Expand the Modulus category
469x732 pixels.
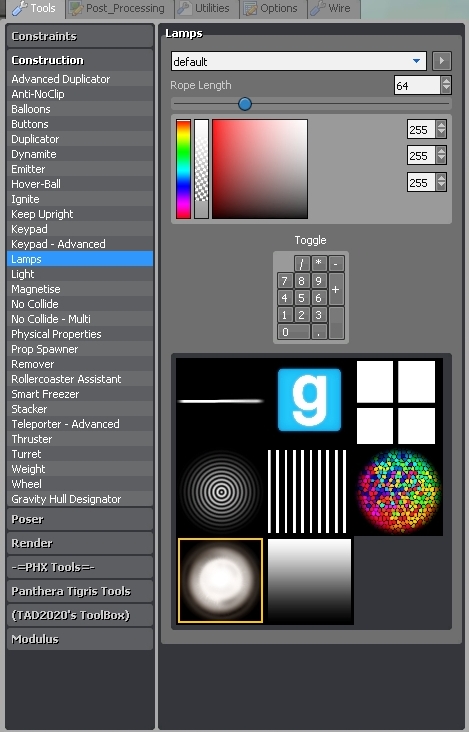[x=80, y=639]
